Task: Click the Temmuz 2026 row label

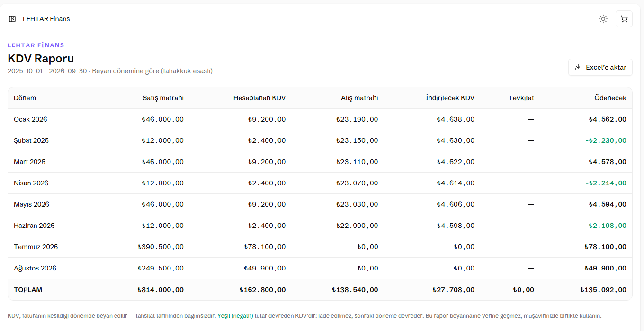Action: tap(36, 247)
